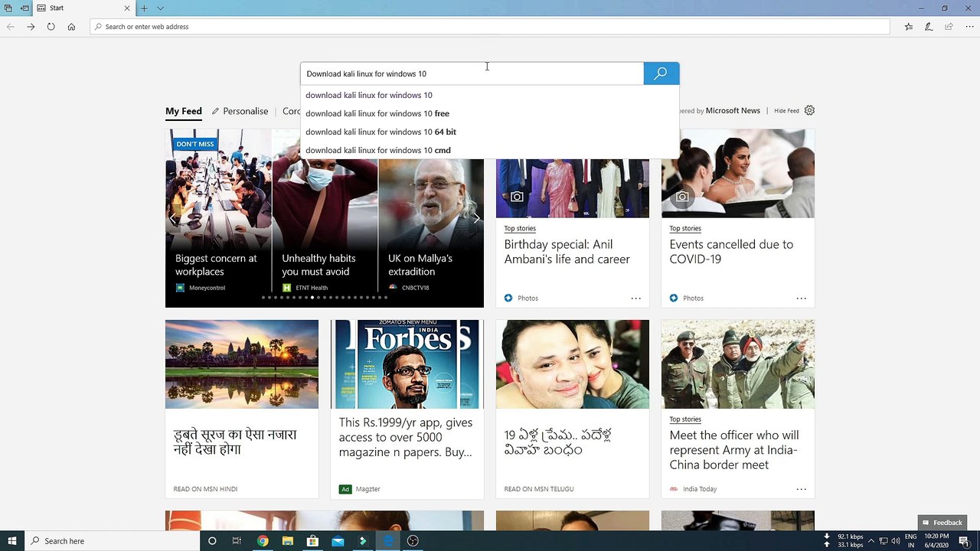Select the My Feed tab

pos(184,111)
